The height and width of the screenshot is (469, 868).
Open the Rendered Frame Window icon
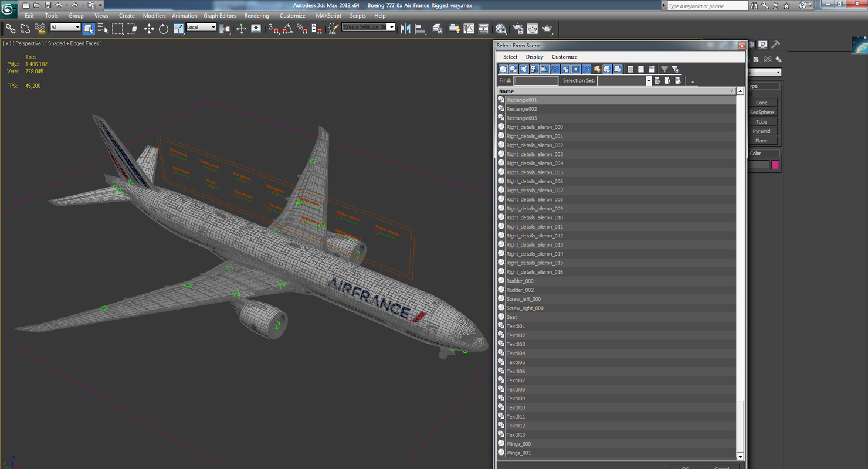point(533,28)
